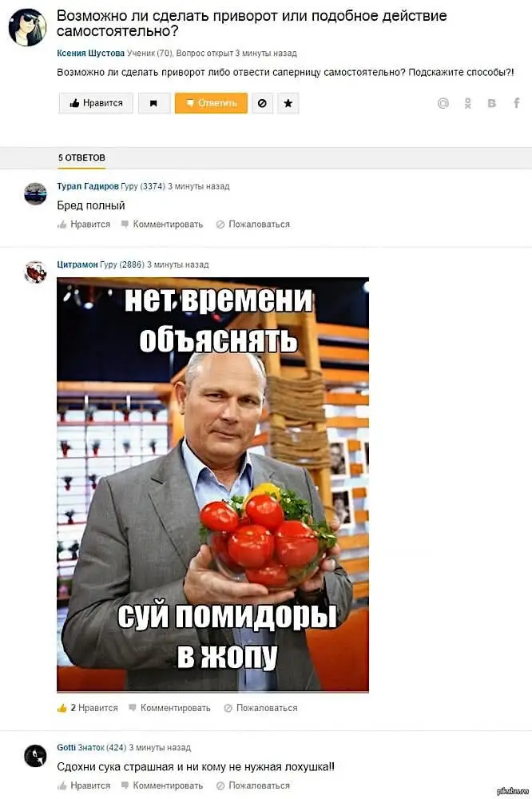Like Турал Гадиров's answer 'Бред полный'
Screen dimensions: 532x799
coord(84,225)
